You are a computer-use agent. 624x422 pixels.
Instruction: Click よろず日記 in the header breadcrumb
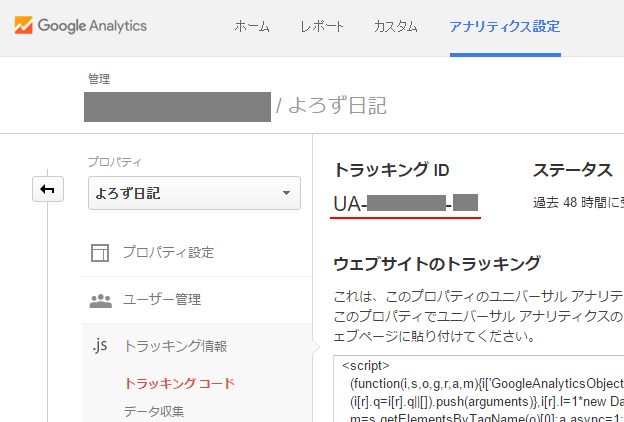pos(337,105)
